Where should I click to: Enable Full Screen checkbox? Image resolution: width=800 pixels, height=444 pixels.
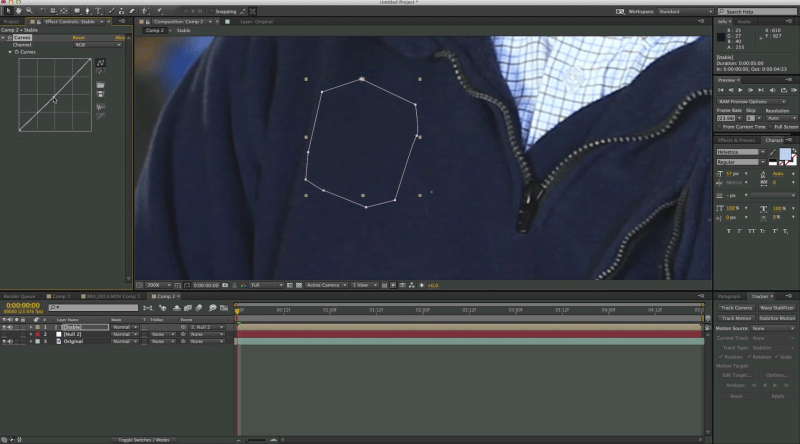click(x=770, y=127)
